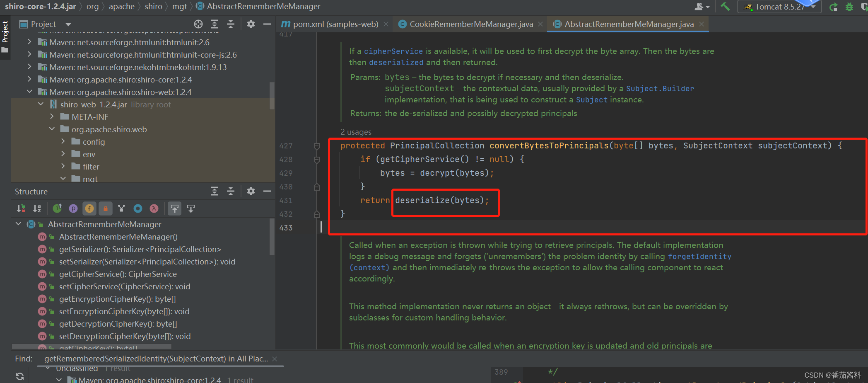Select getDecryptionCipherKey() in Structure
The width and height of the screenshot is (868, 383).
point(118,324)
